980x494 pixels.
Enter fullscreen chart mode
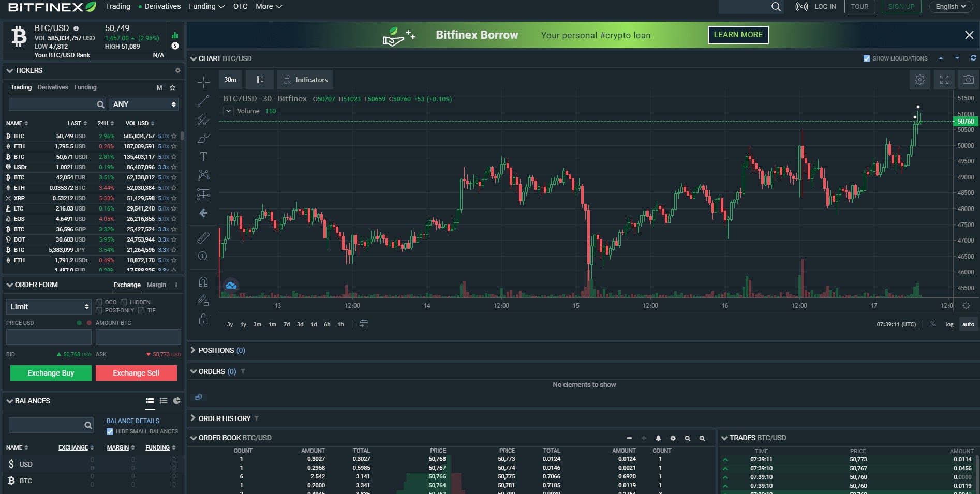click(944, 80)
